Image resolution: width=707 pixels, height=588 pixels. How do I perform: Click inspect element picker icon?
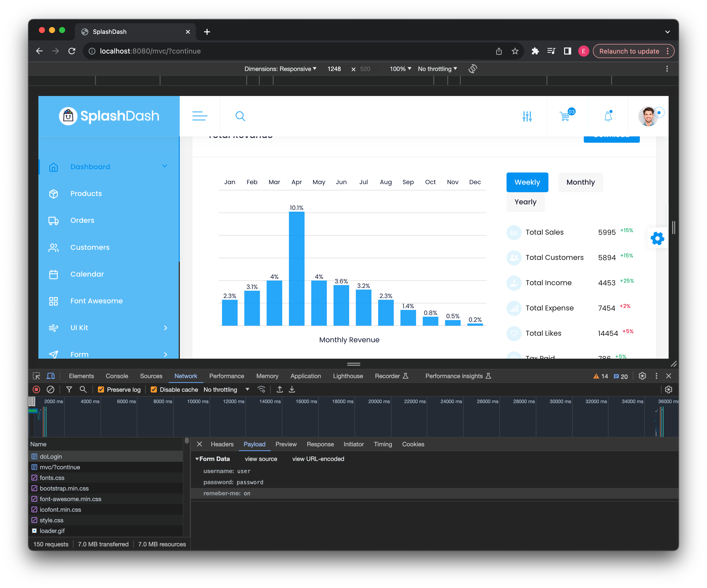[x=36, y=376]
